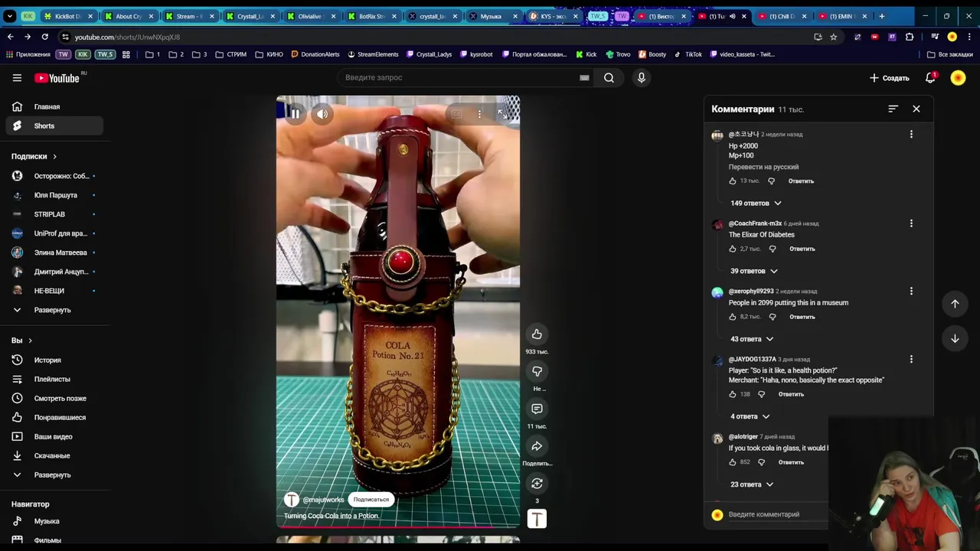Viewport: 980px width, 551px height.
Task: Dislike the 'Elixar Of Diabetes' comment
Action: click(772, 249)
